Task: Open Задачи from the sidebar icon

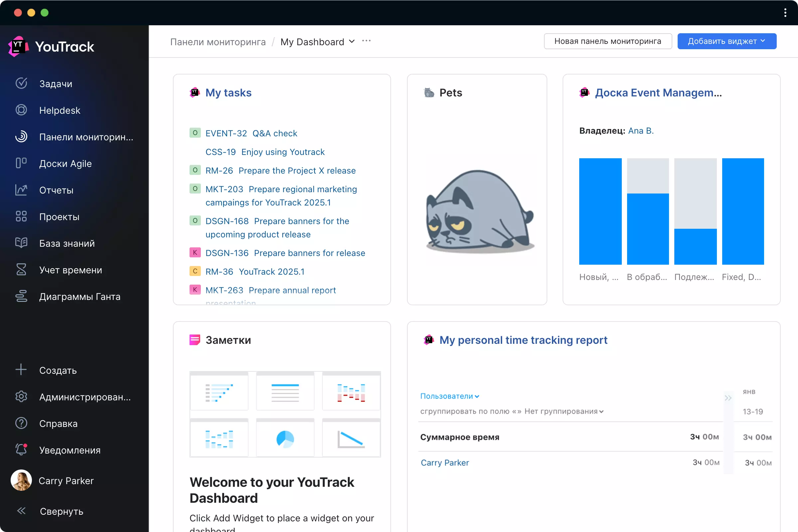Action: (21, 83)
